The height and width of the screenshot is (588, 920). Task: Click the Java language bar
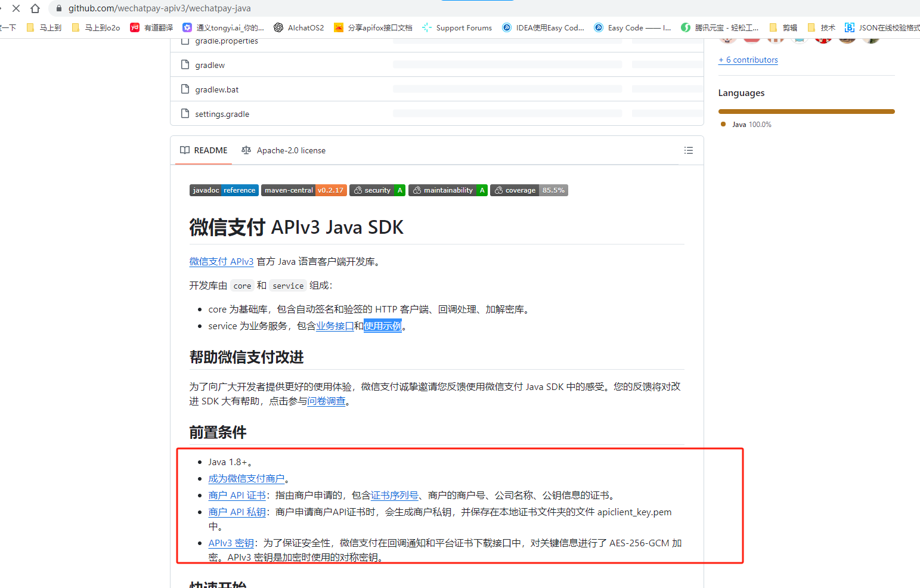[806, 112]
